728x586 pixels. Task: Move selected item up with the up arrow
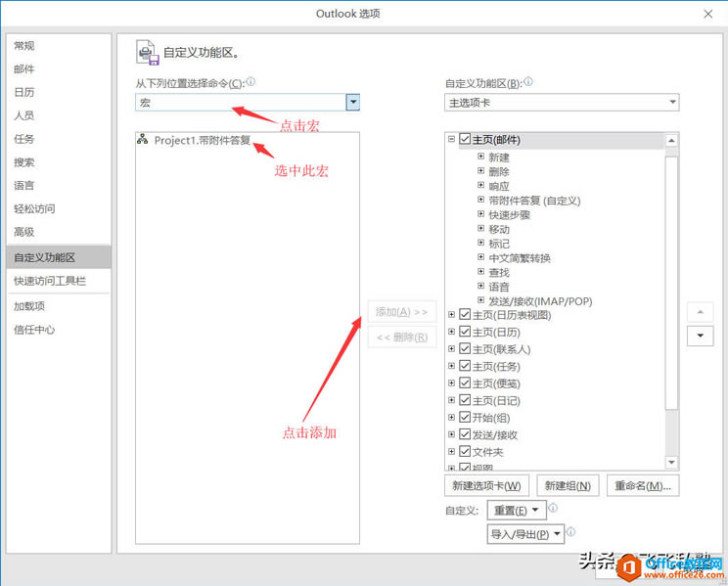(x=701, y=312)
